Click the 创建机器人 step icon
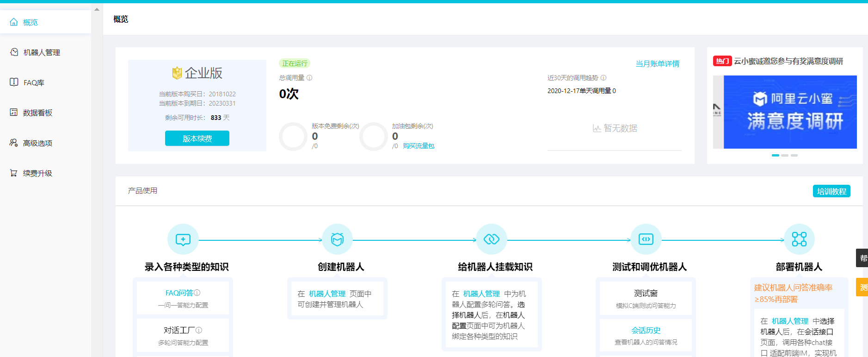Image resolution: width=868 pixels, height=357 pixels. pyautogui.click(x=338, y=239)
